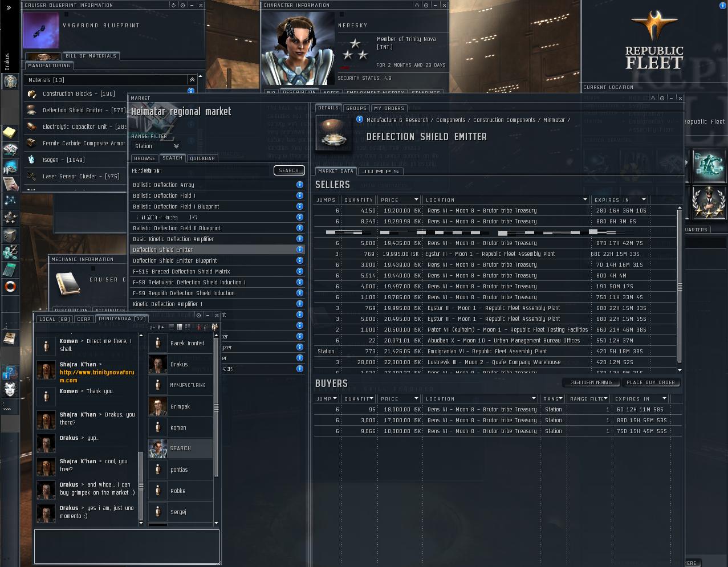Click the question mark tutorial icon in sidebar
Image resolution: width=728 pixels, height=567 pixels.
pos(10,373)
